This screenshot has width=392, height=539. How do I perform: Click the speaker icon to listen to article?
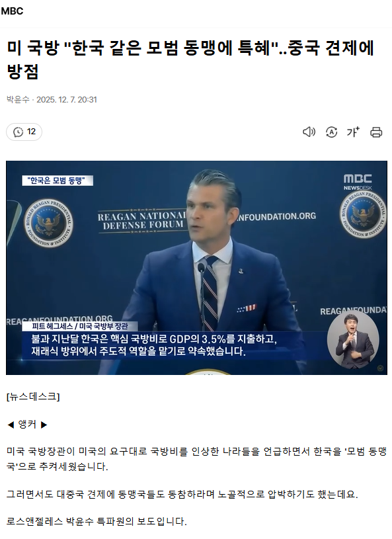pyautogui.click(x=309, y=132)
